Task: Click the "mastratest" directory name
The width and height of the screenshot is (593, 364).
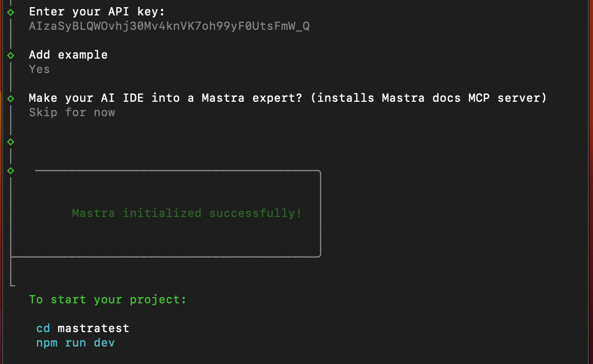Action: point(93,328)
